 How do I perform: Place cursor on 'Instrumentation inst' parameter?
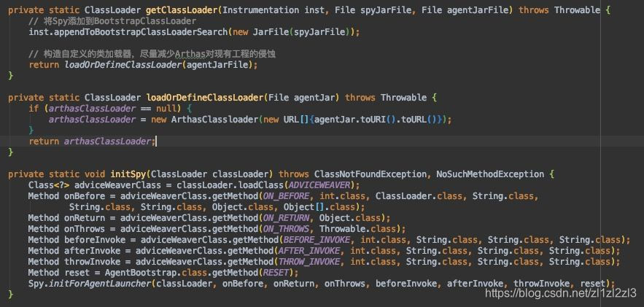pos(273,10)
